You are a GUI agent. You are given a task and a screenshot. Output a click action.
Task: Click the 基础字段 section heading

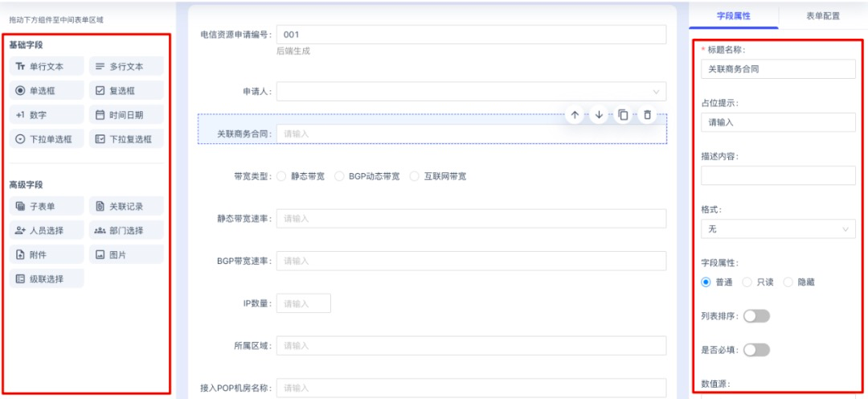[x=26, y=44]
